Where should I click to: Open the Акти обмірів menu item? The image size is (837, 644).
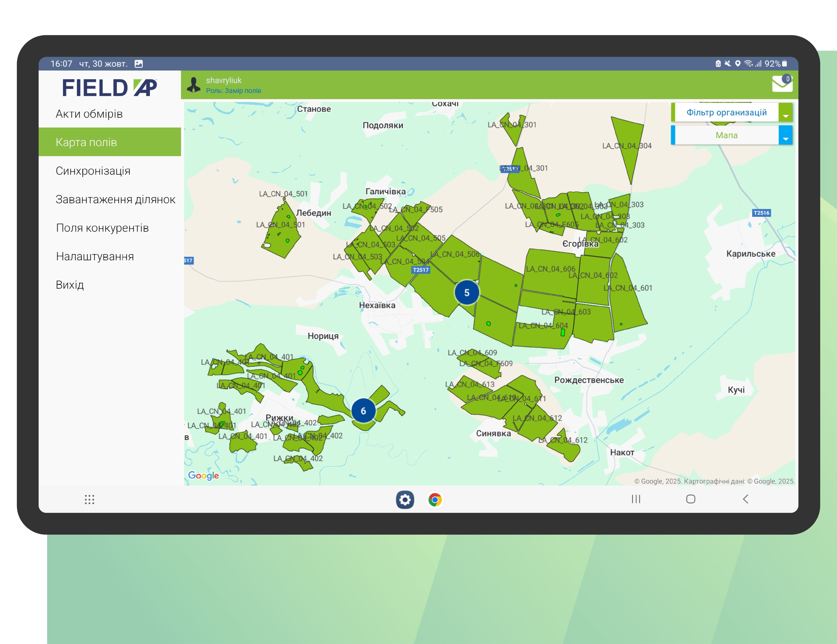(x=89, y=114)
